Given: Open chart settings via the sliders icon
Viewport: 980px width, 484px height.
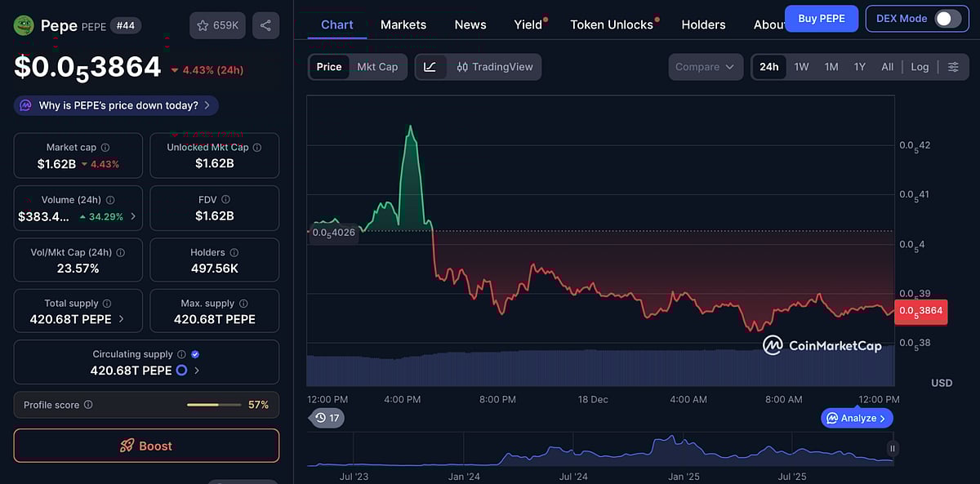Looking at the screenshot, I should tap(953, 66).
